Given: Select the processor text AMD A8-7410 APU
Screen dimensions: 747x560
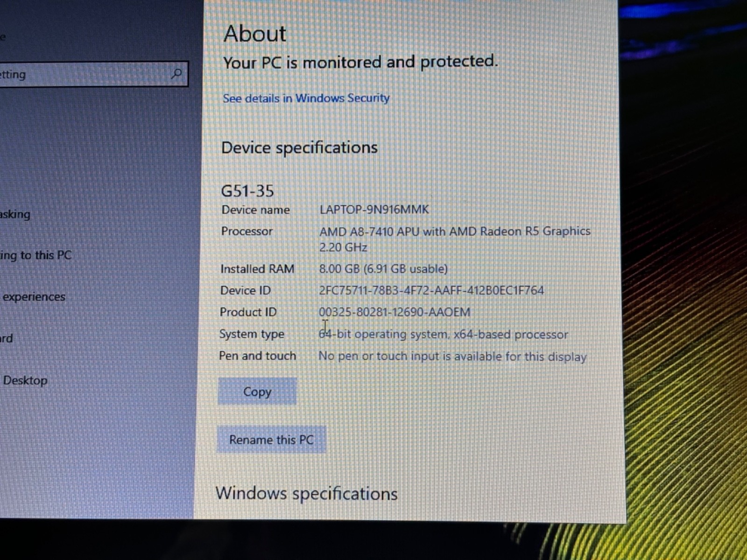Looking at the screenshot, I should point(369,231).
